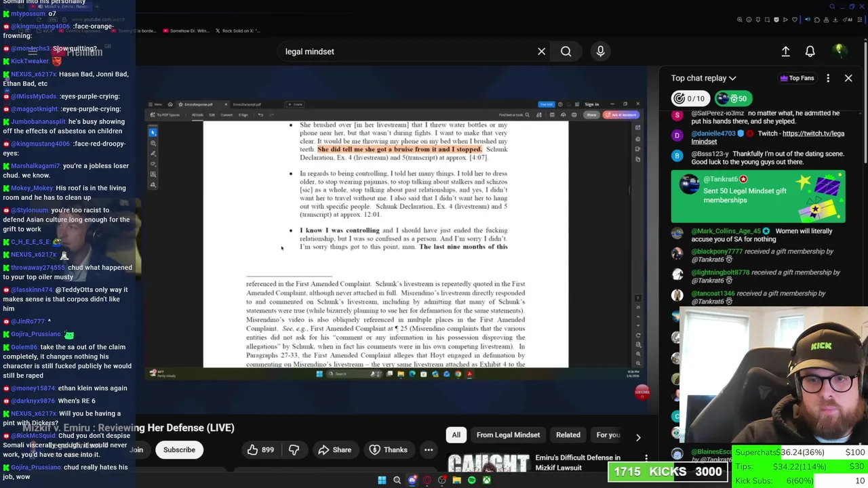The width and height of the screenshot is (868, 488).
Task: Open Discord from the taskbar
Action: coord(412,480)
